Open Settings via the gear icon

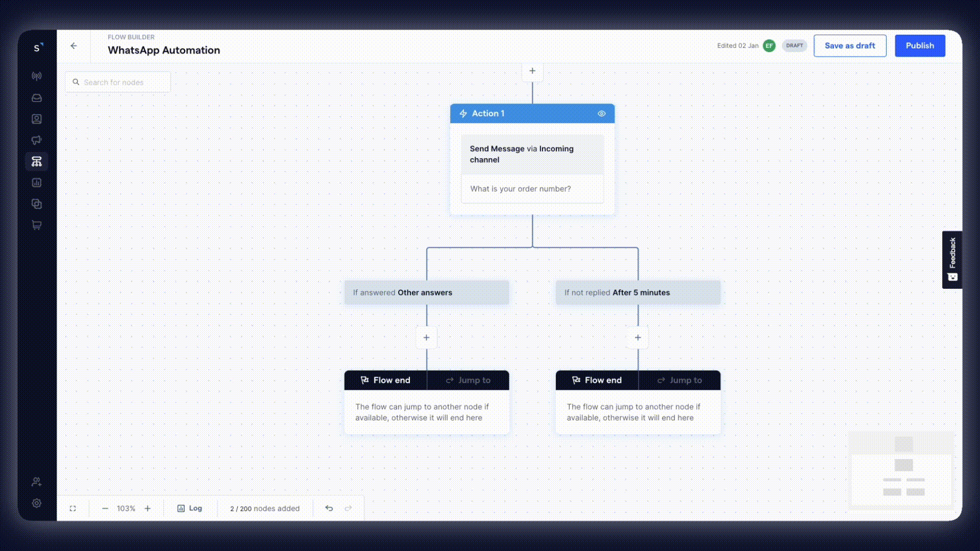[36, 503]
